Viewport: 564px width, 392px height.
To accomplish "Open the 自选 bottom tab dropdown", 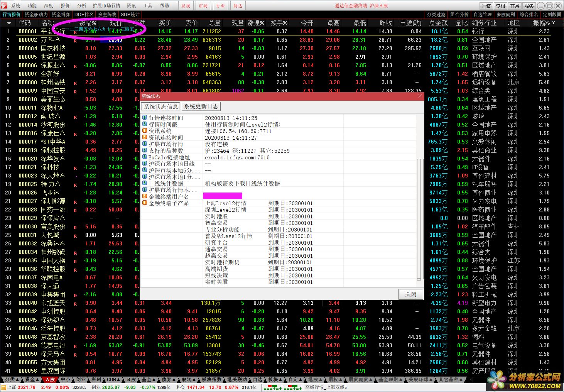I will coord(258,380).
